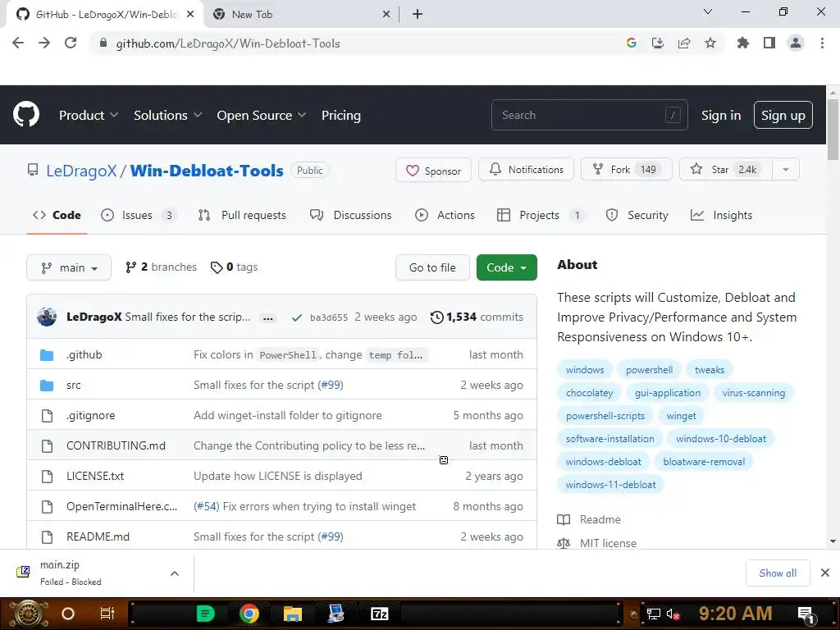The height and width of the screenshot is (630, 840).
Task: Click the windows-11-debloat topic tag
Action: [x=610, y=484]
